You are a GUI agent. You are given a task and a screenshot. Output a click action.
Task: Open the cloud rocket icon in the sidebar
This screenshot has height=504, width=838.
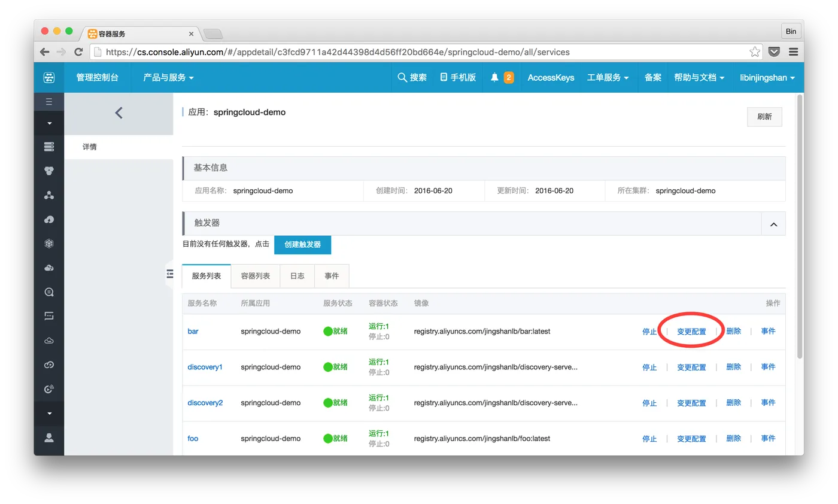49,220
